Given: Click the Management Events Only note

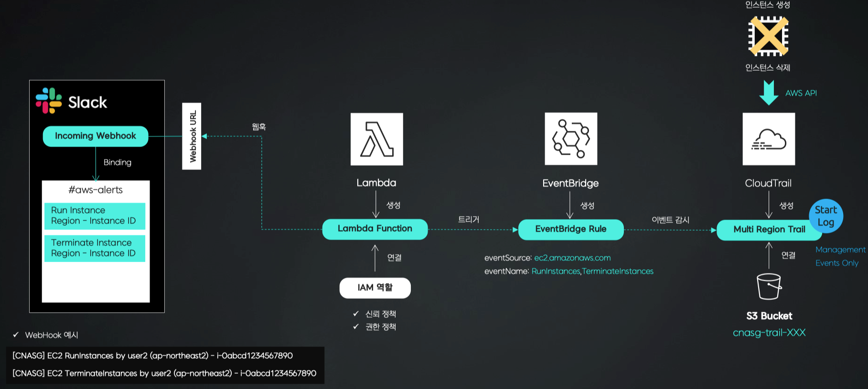Looking at the screenshot, I should click(x=840, y=256).
